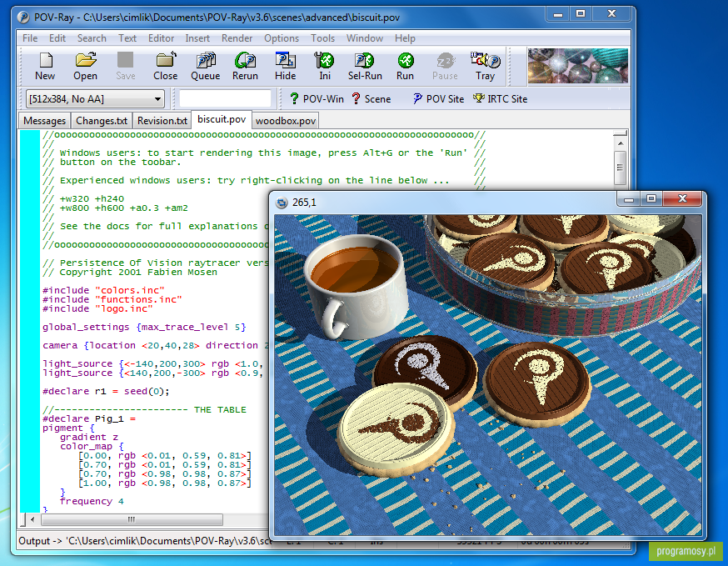This screenshot has width=728, height=566.
Task: Open the Edit menu
Action: pyautogui.click(x=57, y=38)
